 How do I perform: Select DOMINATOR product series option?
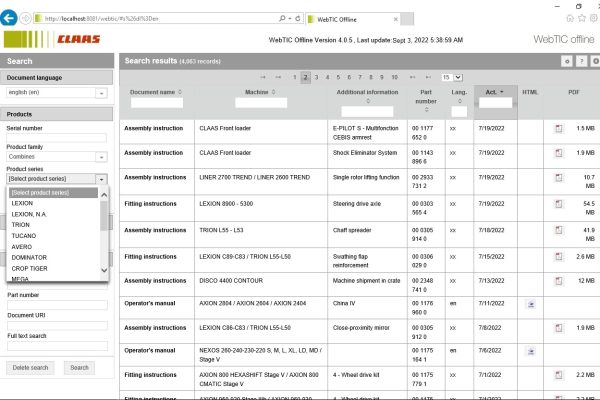pyautogui.click(x=28, y=257)
